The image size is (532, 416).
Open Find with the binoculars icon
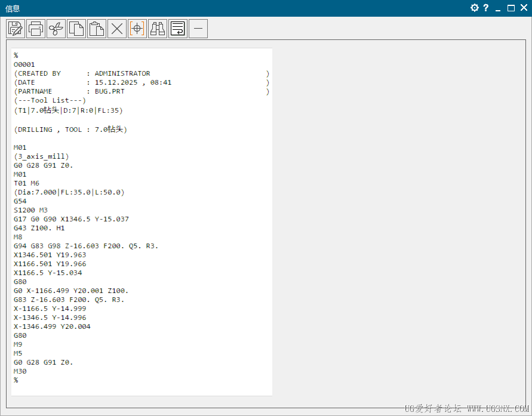(158, 29)
